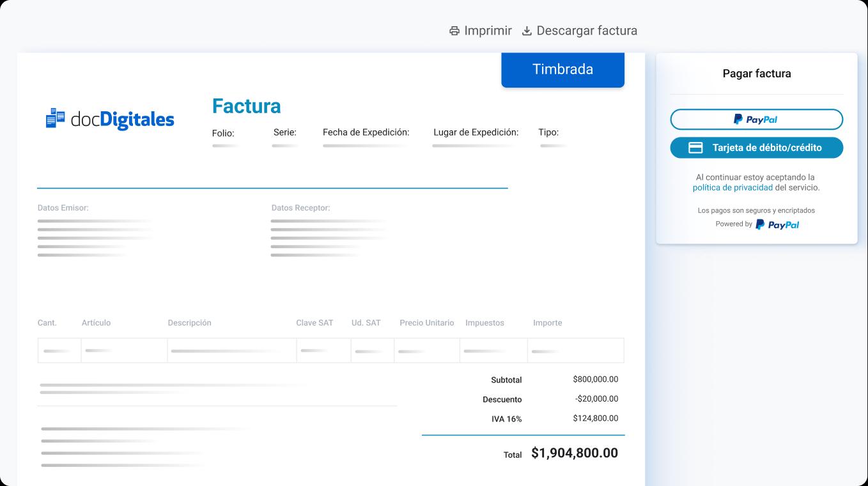Click the Timbrada status badge
The image size is (868, 486).
pyautogui.click(x=562, y=70)
